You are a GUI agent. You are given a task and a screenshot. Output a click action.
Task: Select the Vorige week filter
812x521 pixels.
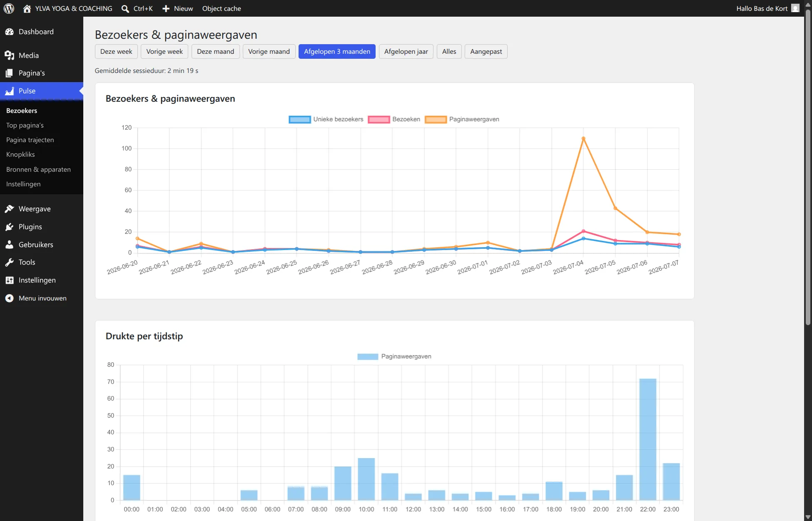[x=164, y=52]
